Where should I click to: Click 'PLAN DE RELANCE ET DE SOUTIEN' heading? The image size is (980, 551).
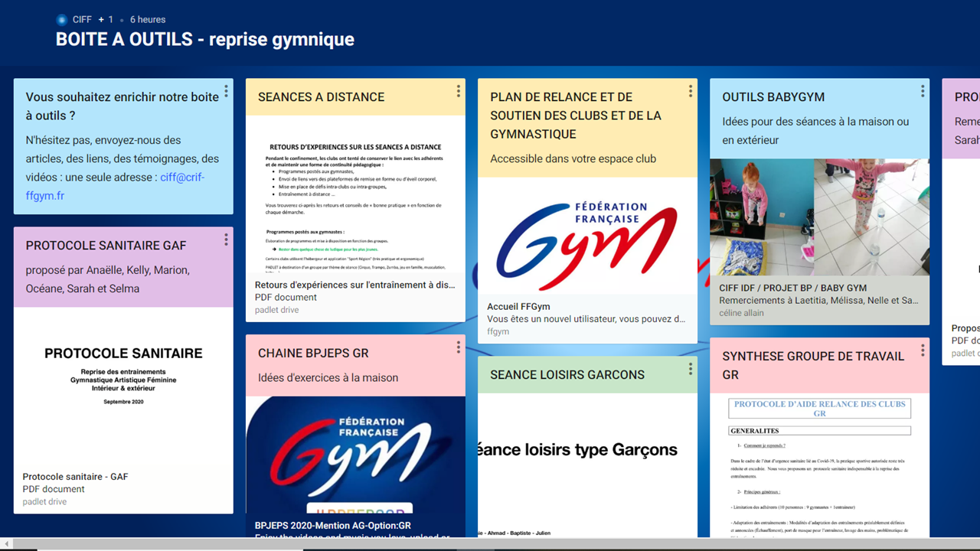pyautogui.click(x=576, y=116)
